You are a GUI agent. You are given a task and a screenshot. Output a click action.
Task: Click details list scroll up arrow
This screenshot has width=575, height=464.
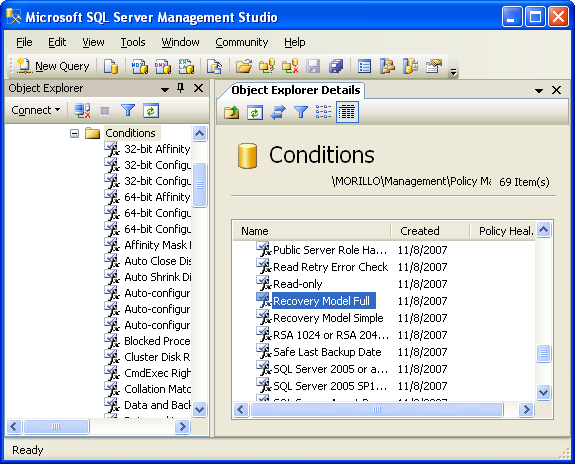click(543, 230)
